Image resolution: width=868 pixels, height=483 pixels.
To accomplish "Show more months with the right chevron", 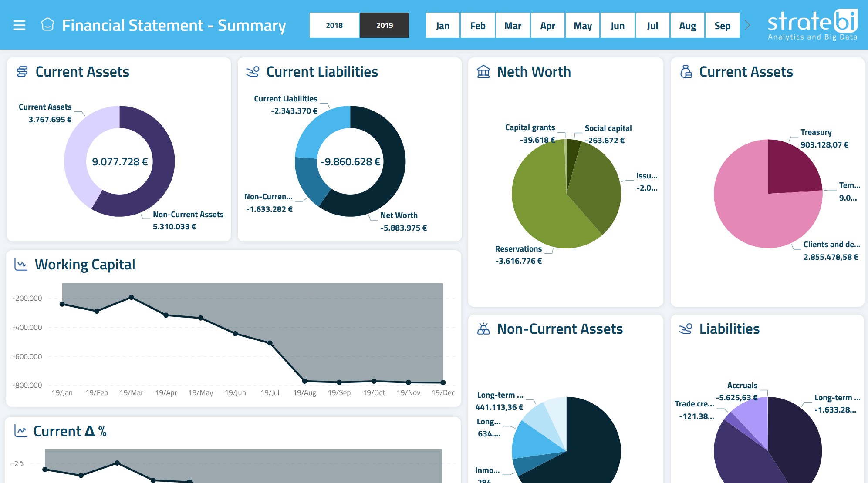I will tap(748, 25).
